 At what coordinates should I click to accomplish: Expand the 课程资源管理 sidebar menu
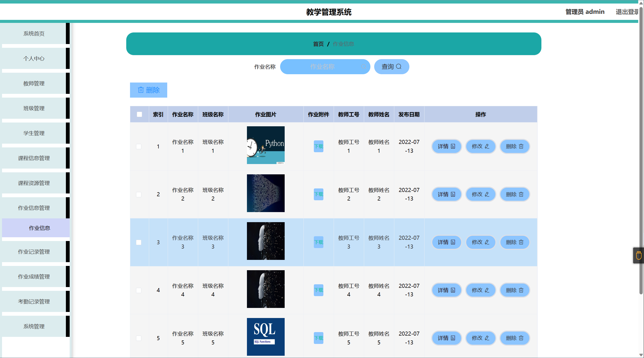coord(34,183)
